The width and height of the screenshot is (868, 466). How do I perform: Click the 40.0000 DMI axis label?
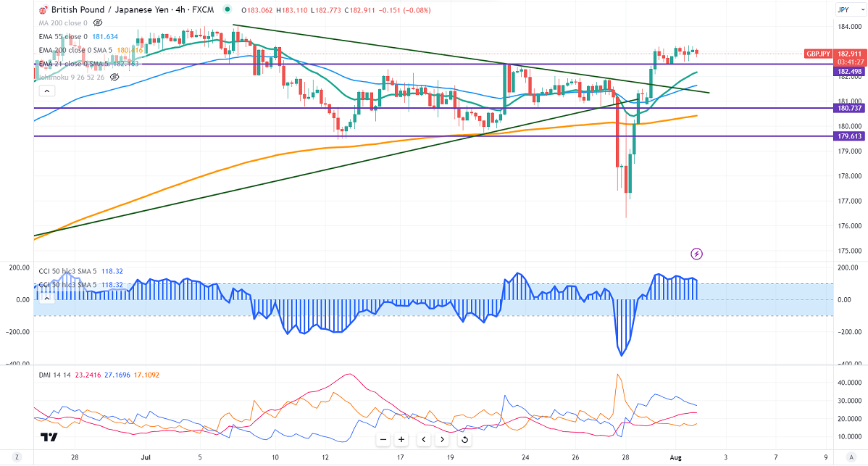tap(849, 383)
